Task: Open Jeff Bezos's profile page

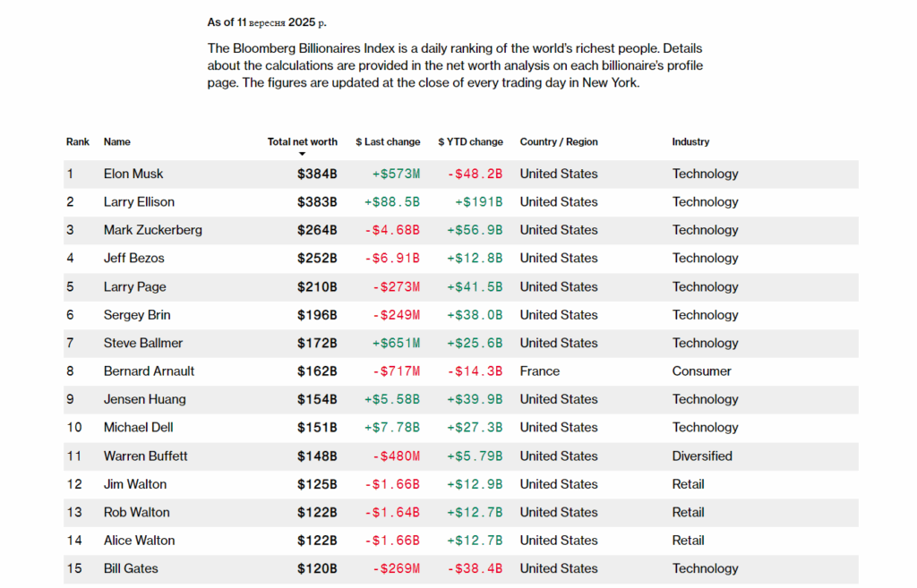Action: point(134,259)
